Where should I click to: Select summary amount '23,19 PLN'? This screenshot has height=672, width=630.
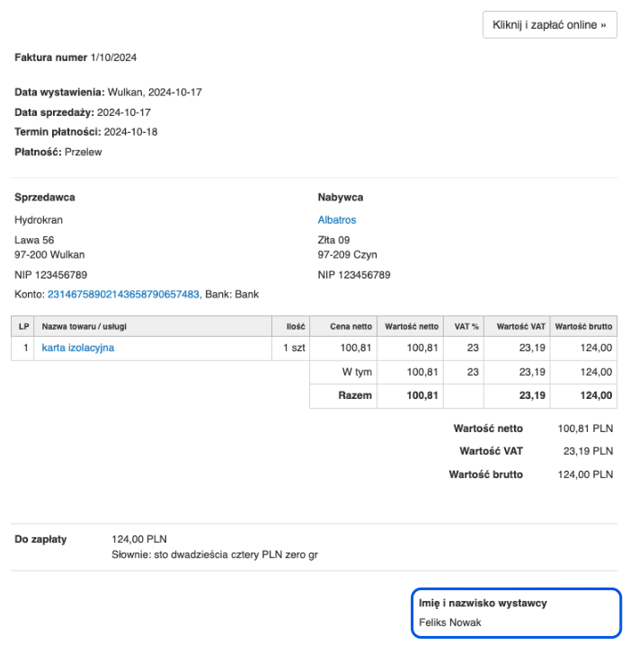(x=589, y=451)
